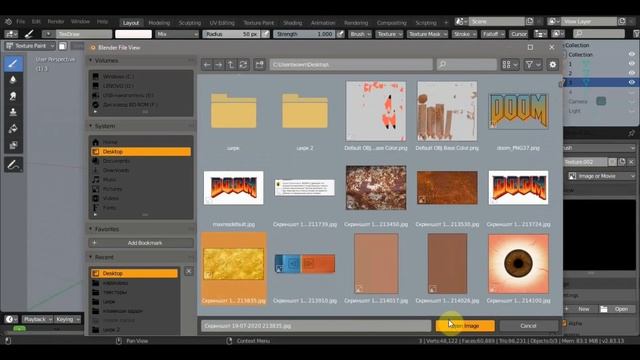640x360 pixels.
Task: Open the Mix blend mode dropdown
Action: pyautogui.click(x=177, y=34)
